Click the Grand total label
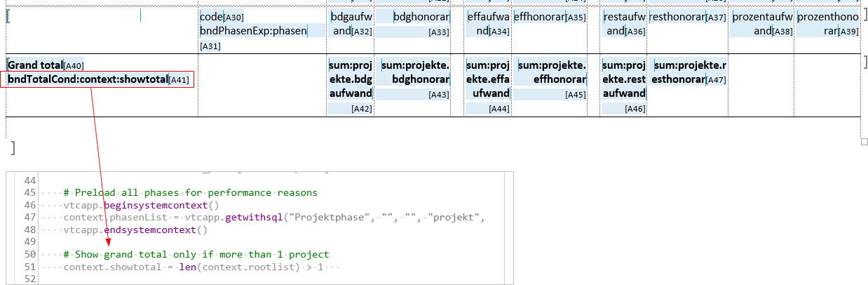This screenshot has width=868, height=285. (36, 65)
